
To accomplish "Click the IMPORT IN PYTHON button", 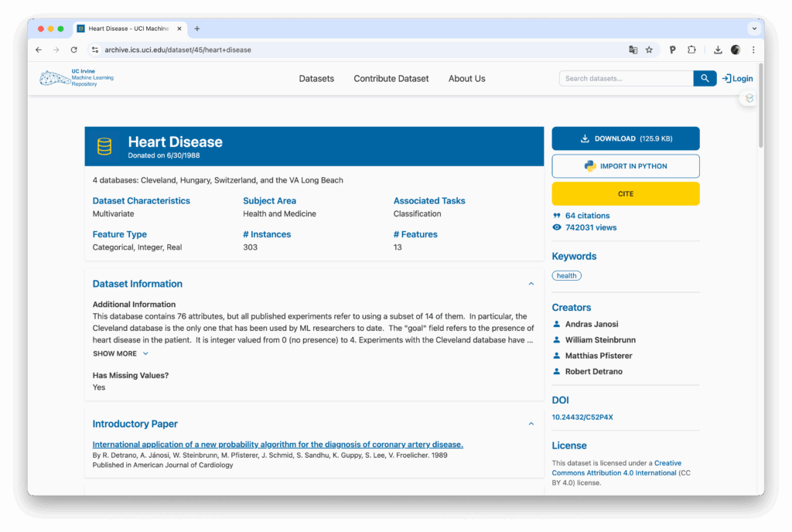I will coord(625,166).
